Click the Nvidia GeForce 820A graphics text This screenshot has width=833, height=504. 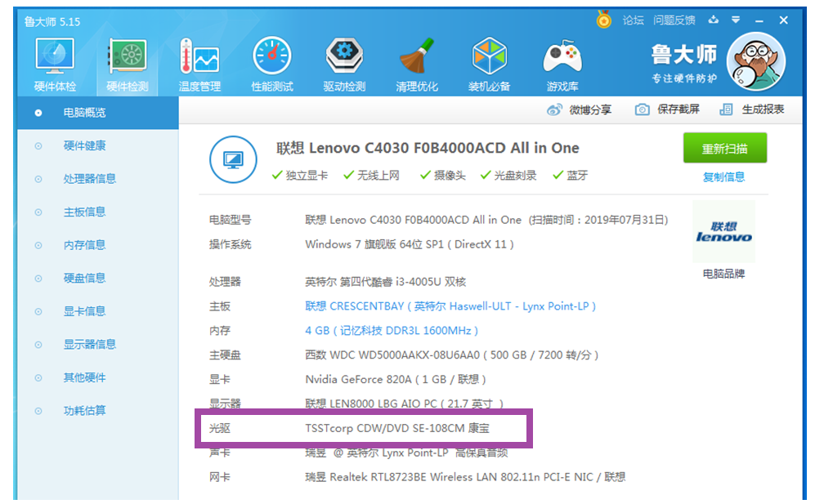[x=396, y=379]
